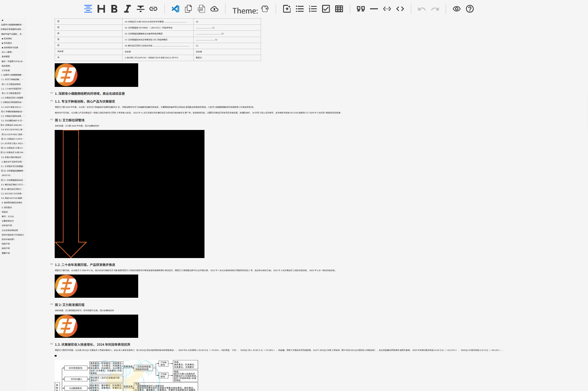Go to outline item 正文目录
This screenshot has height=391, width=588.
click(6, 70)
